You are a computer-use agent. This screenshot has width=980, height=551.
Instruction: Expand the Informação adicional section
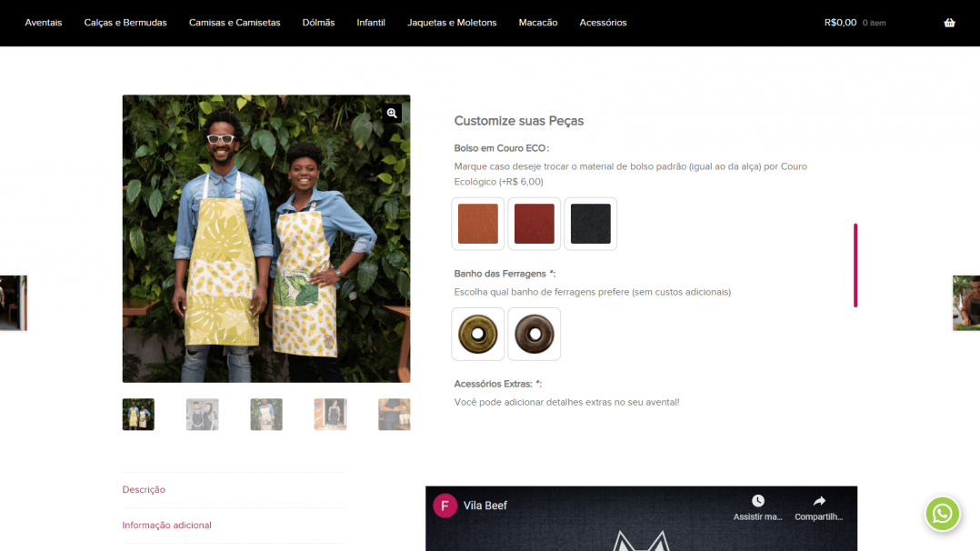[166, 525]
